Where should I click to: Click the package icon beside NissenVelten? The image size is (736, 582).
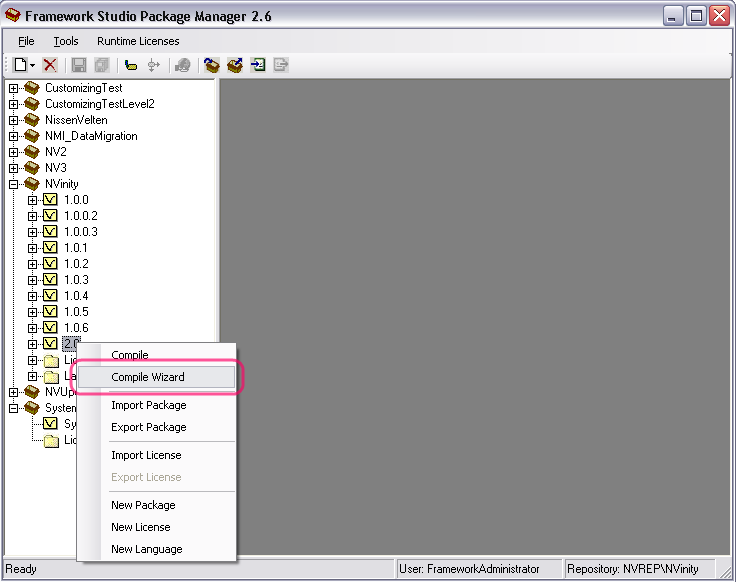tap(32, 120)
